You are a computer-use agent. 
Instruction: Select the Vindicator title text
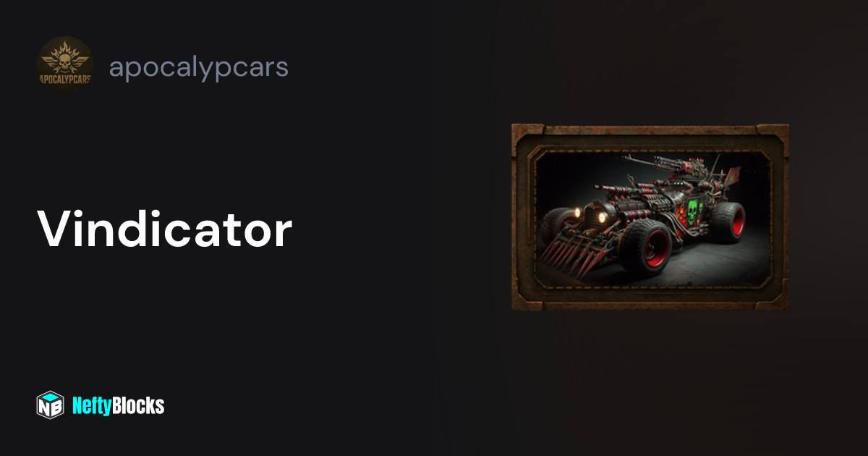(165, 229)
